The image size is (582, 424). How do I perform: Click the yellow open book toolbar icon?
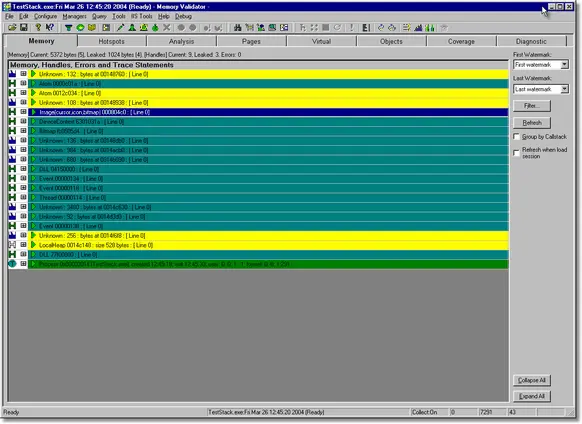[x=92, y=27]
